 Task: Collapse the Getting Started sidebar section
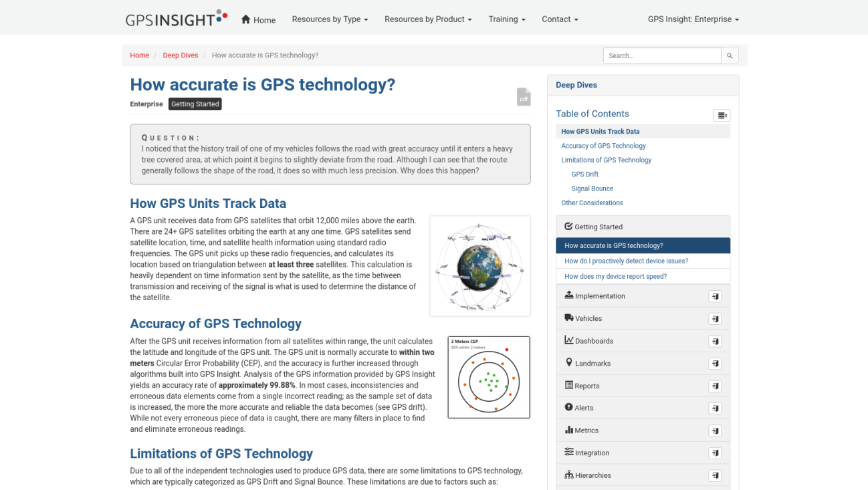click(643, 227)
